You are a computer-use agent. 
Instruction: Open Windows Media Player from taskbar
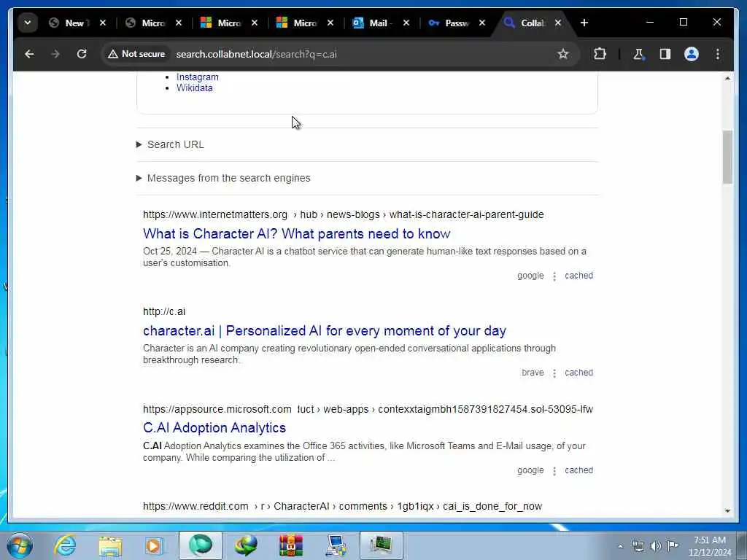coord(154,545)
